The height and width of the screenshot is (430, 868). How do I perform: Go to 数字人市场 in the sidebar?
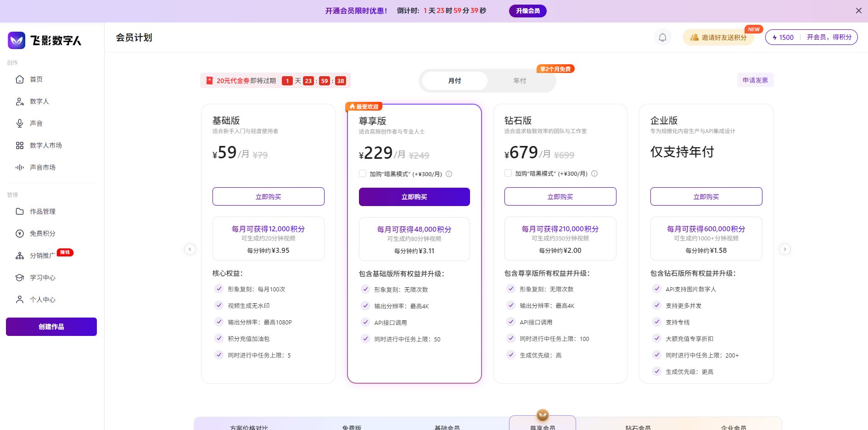[x=45, y=145]
